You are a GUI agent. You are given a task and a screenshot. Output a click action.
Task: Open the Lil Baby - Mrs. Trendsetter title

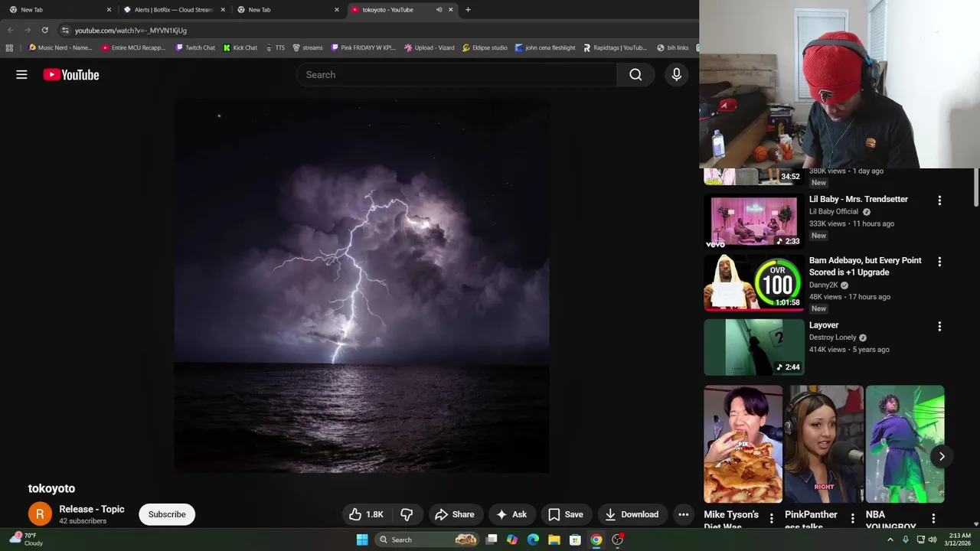858,199
